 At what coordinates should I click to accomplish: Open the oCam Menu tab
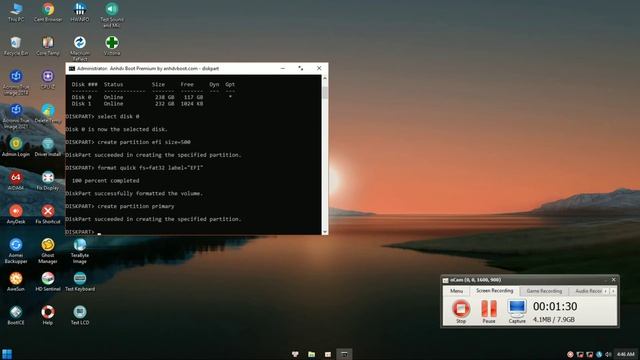coord(456,291)
